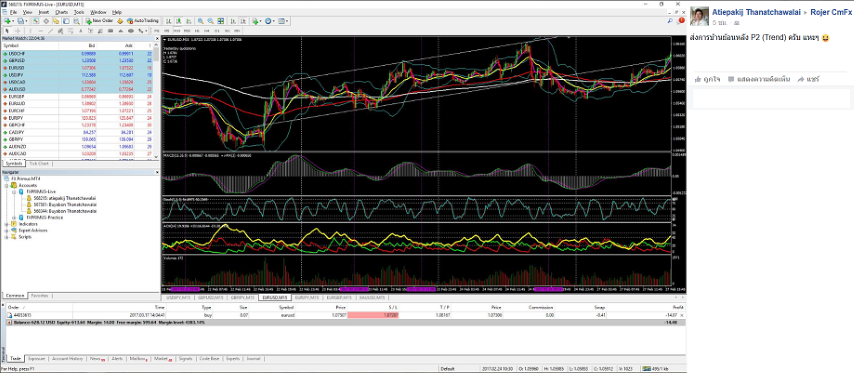854x373 pixels.
Task: Open the GBPUSD,M15 chart tab
Action: click(210, 298)
